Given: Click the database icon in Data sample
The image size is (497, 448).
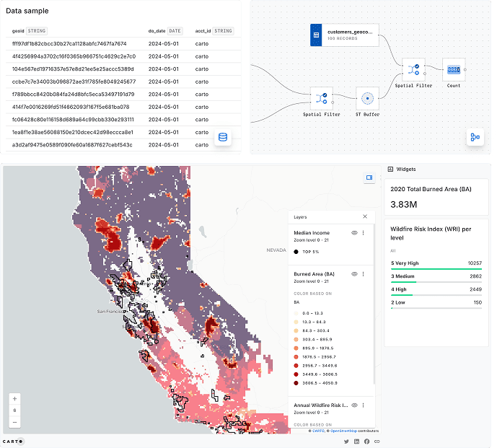Looking at the screenshot, I should (x=223, y=137).
